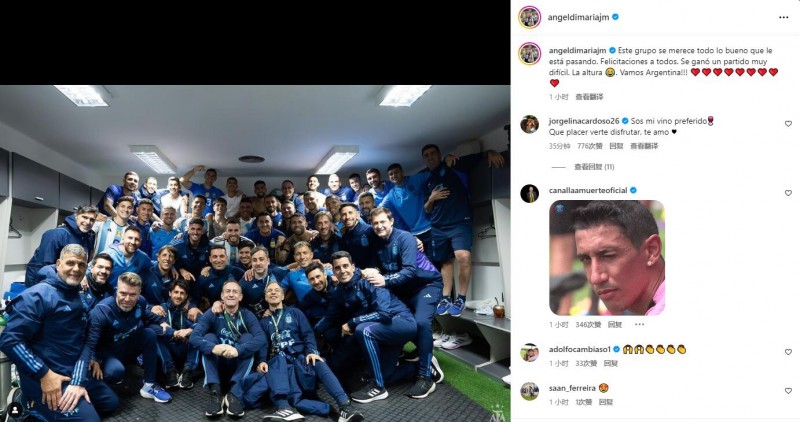This screenshot has width=800, height=422.
Task: Open saan_ferreira's profile avatar
Action: [530, 391]
